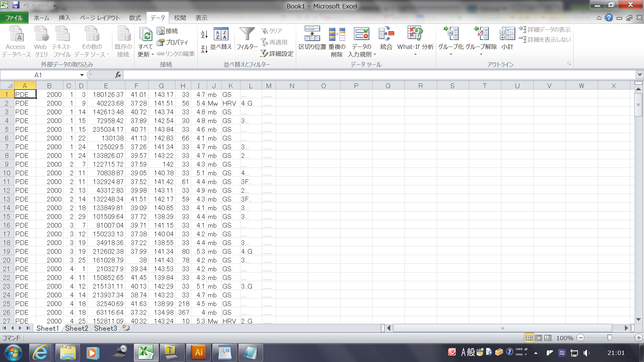644x362 pixels.
Task: Switch to Review (校閲) tab
Action: [x=180, y=18]
